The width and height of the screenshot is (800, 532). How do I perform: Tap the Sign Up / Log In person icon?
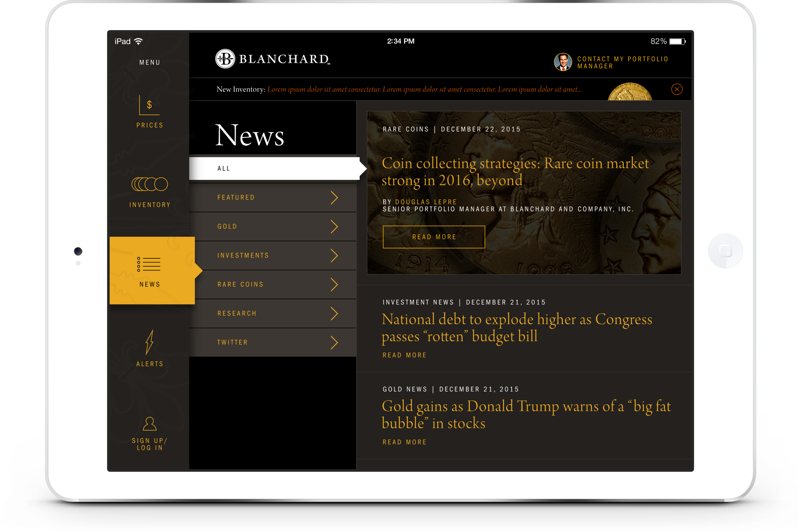point(149,424)
